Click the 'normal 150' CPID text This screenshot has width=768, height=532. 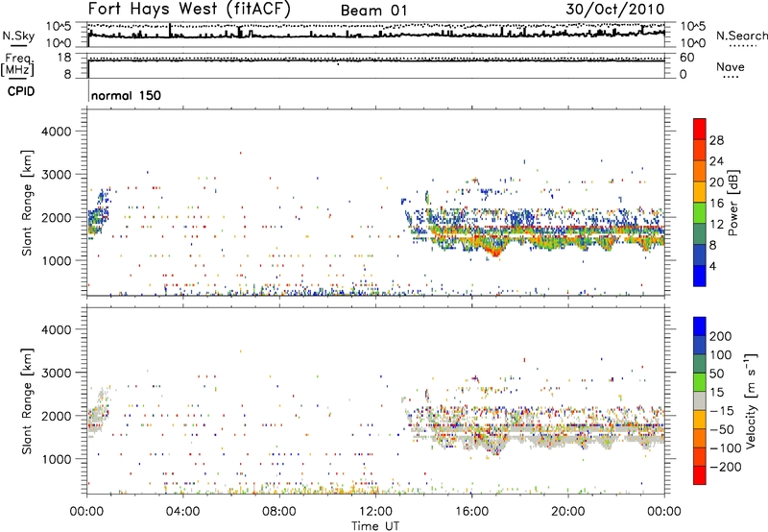pyautogui.click(x=126, y=95)
